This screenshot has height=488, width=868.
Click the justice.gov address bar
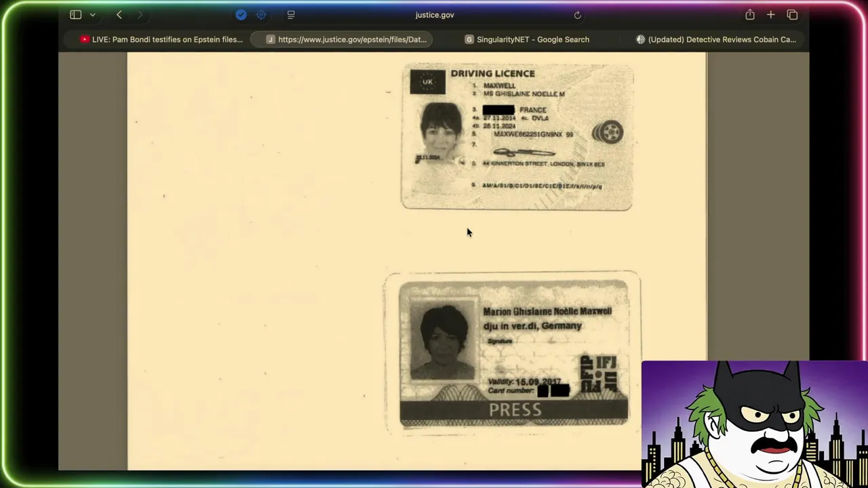click(x=435, y=15)
